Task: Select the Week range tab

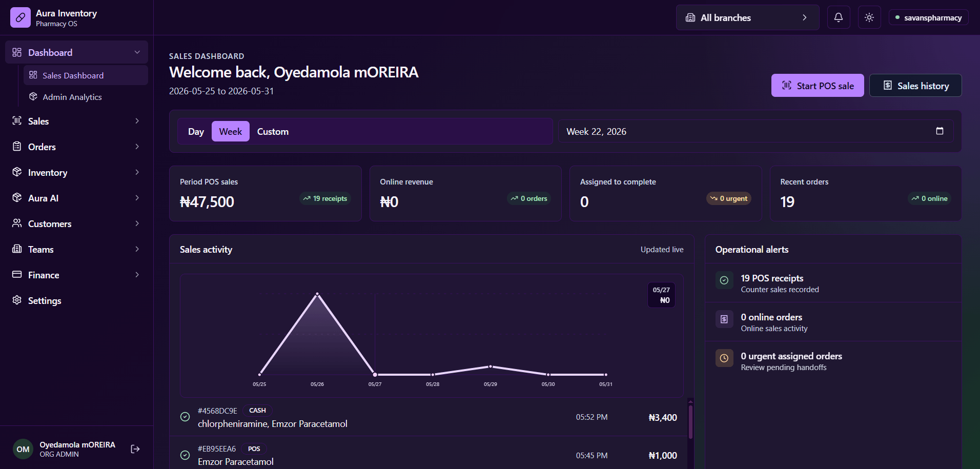Action: 231,131
